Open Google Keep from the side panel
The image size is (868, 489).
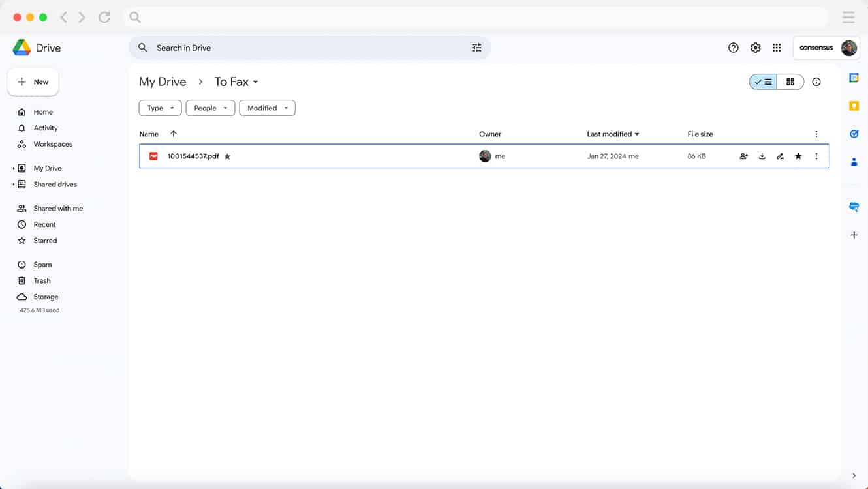click(x=854, y=106)
